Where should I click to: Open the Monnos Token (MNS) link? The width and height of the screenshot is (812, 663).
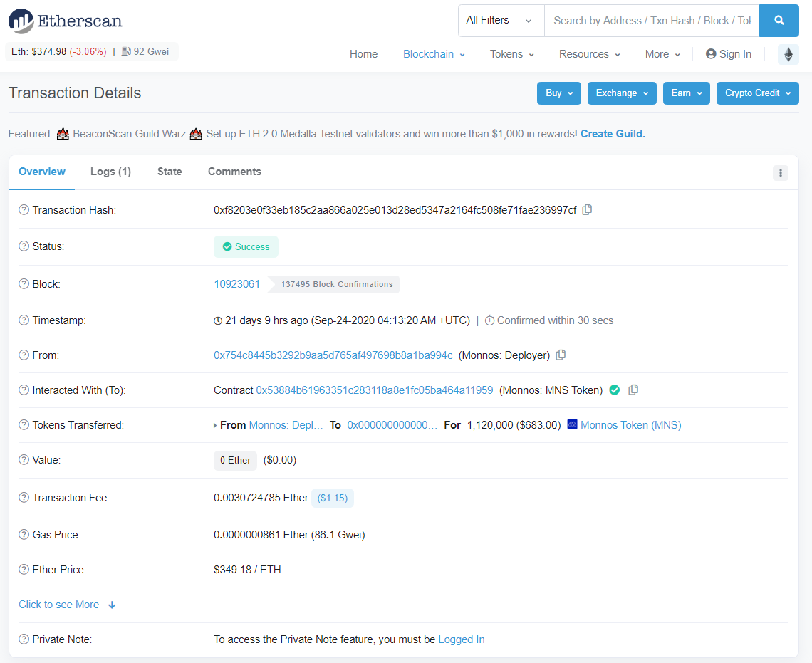click(631, 425)
